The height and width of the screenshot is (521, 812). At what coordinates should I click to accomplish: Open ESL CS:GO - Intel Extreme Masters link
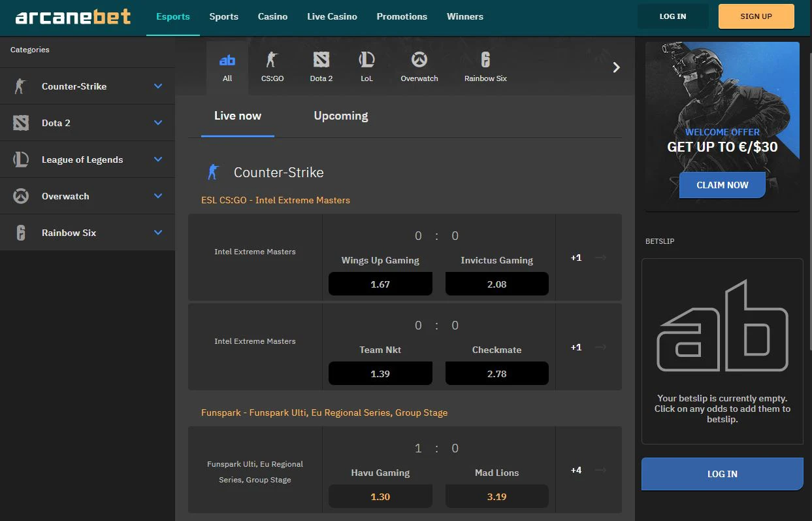click(x=276, y=200)
